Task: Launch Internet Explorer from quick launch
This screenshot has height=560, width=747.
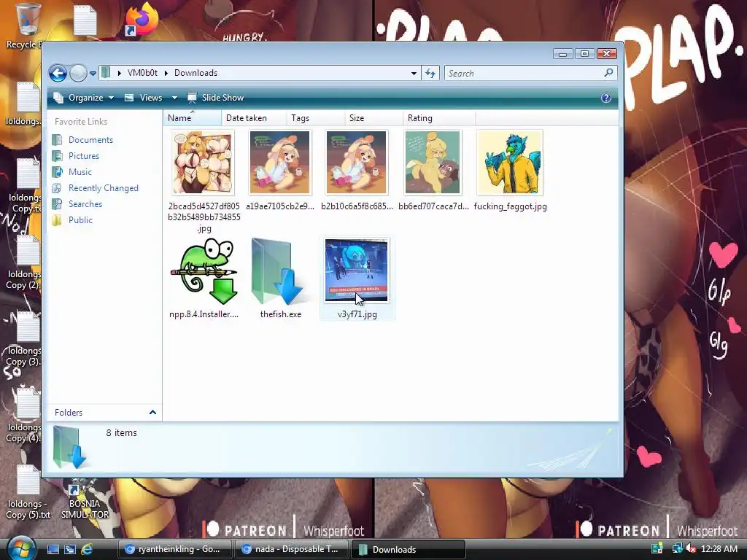Action: (x=88, y=550)
